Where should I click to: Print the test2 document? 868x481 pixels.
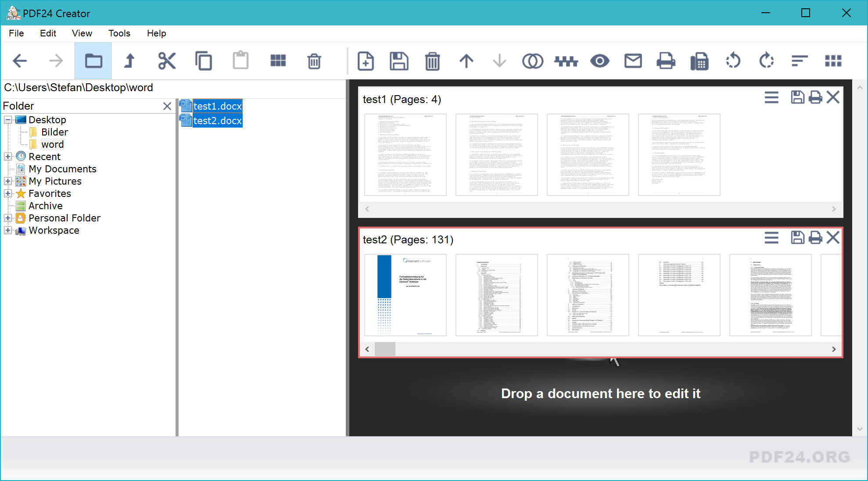(815, 238)
